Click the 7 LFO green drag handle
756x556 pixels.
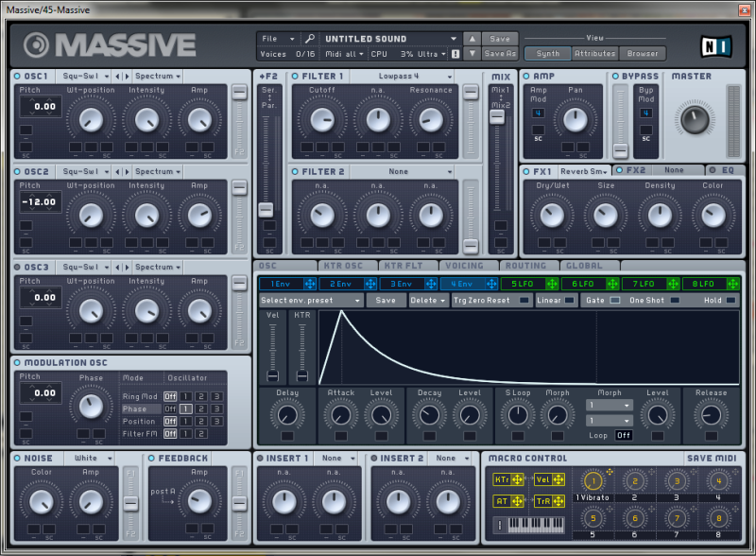point(673,284)
